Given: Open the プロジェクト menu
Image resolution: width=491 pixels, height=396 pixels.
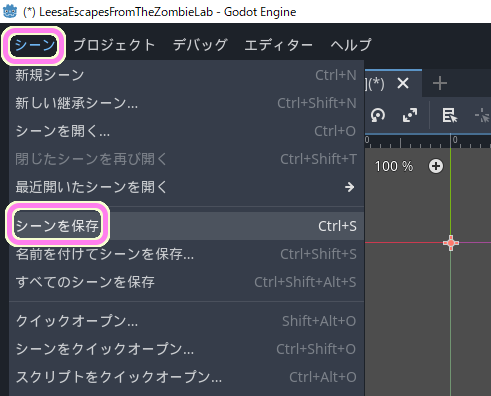Looking at the screenshot, I should 114,45.
